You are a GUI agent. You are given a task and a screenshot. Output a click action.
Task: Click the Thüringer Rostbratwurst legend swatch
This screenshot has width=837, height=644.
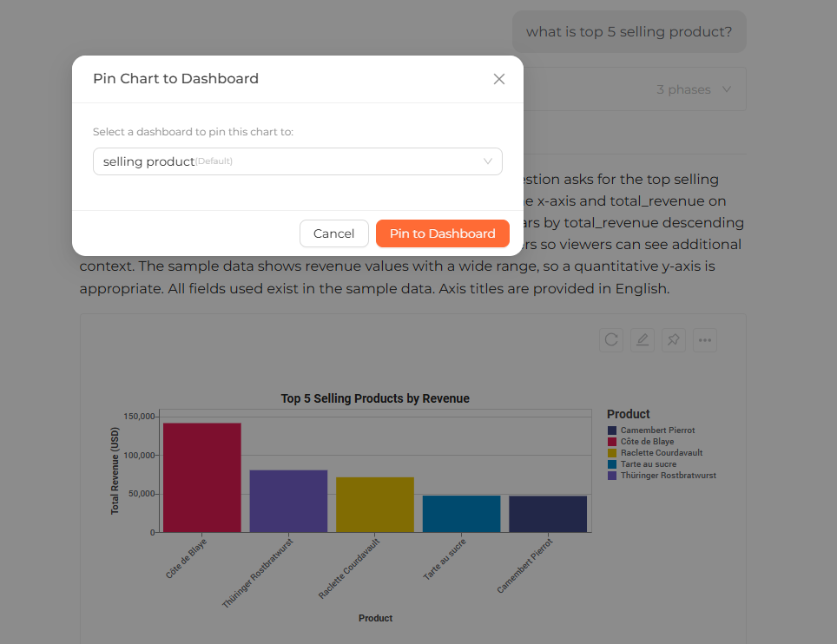[x=612, y=476]
